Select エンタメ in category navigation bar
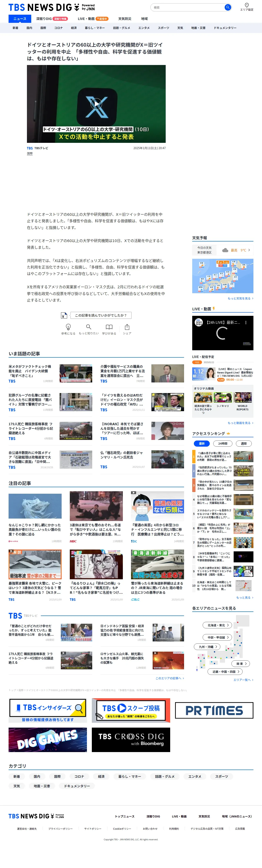This screenshot has width=262, height=868. click(144, 28)
